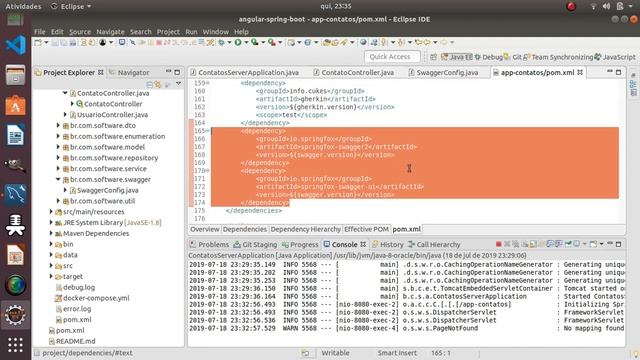Open the Navigator view tab

coord(130,73)
